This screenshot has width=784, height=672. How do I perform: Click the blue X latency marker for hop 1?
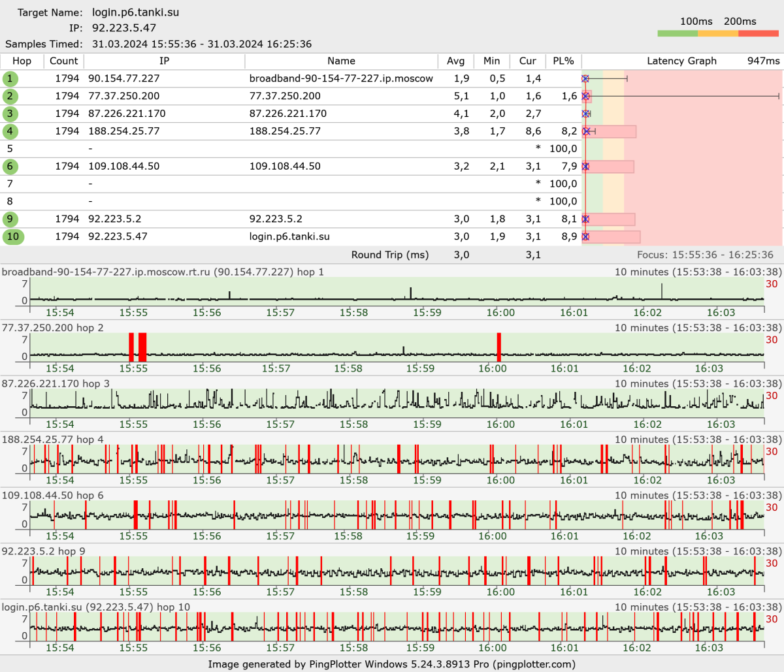tap(585, 78)
